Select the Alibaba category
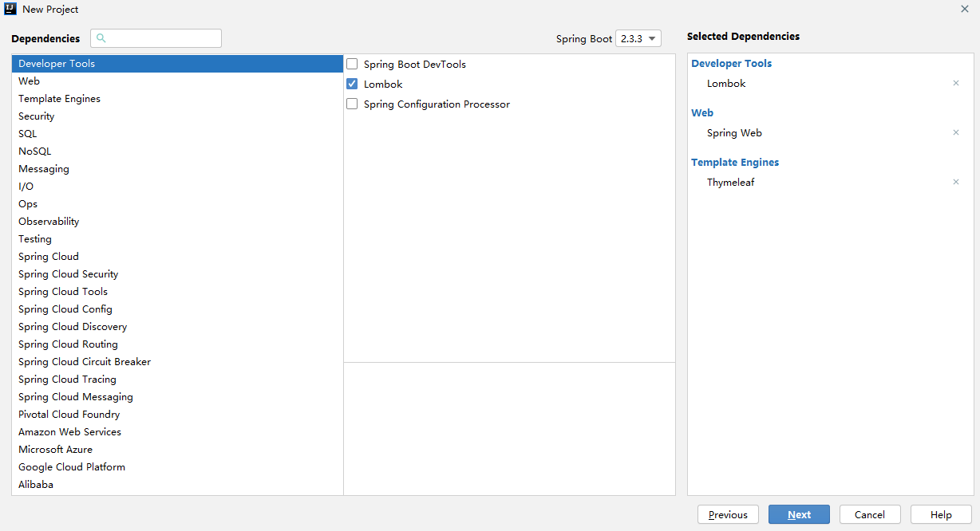 coord(177,485)
